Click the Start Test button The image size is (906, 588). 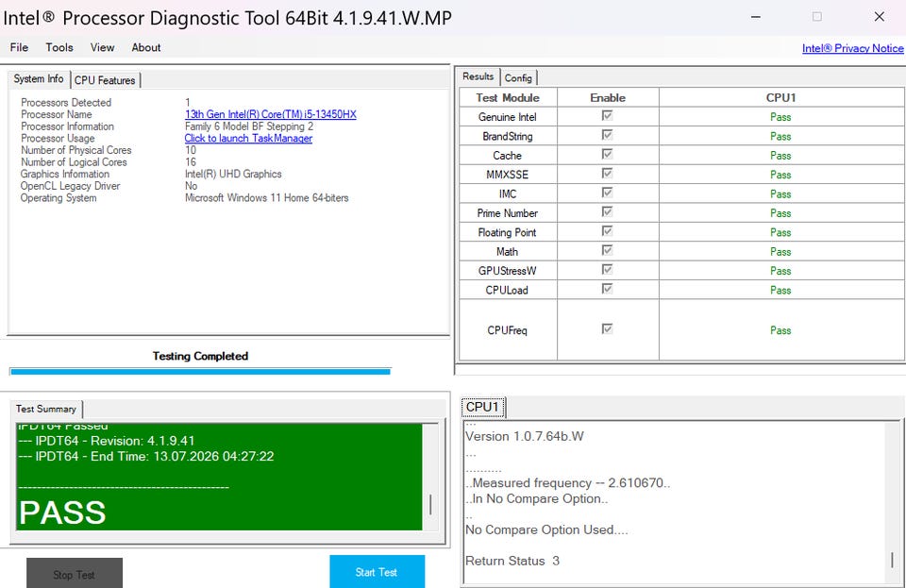pos(377,572)
